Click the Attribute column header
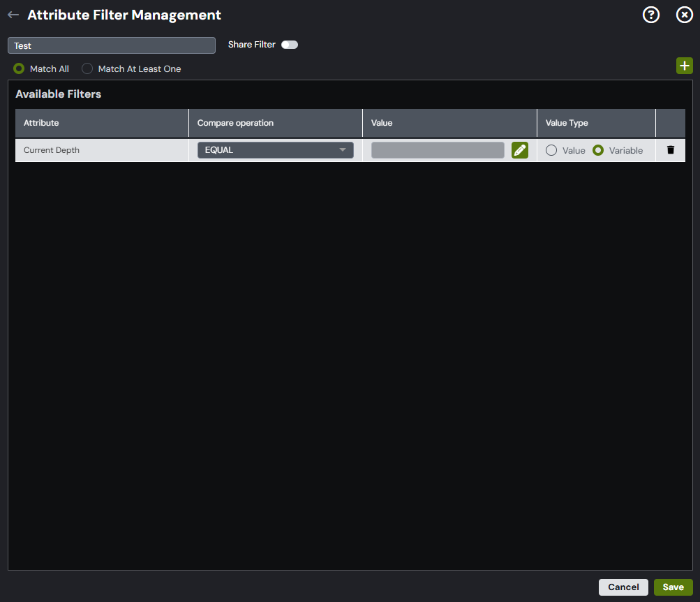The width and height of the screenshot is (700, 602). pyautogui.click(x=102, y=123)
